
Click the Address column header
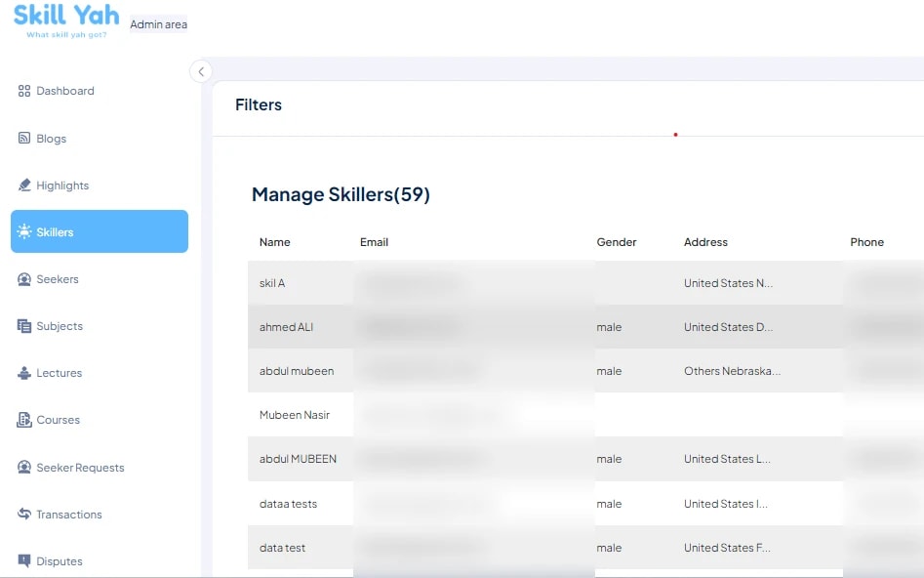705,242
